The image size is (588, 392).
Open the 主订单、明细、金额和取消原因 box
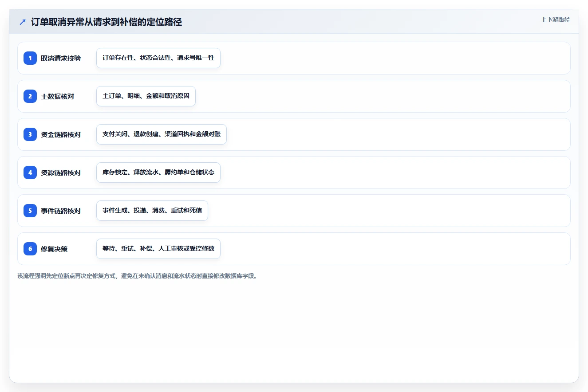click(146, 96)
